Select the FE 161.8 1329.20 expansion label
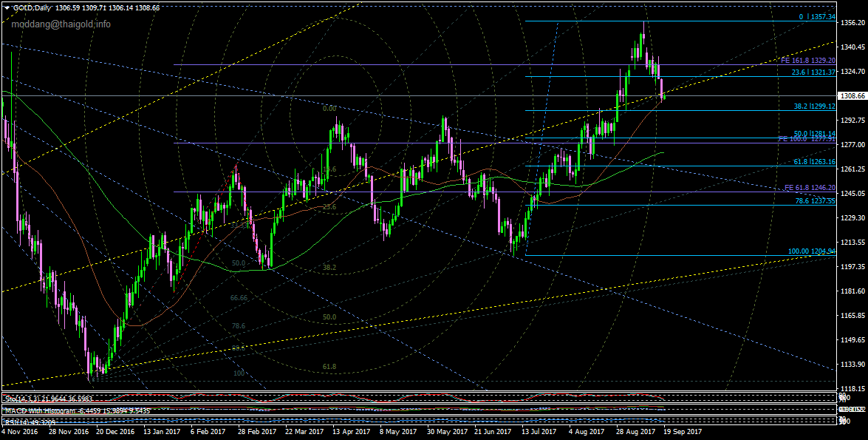Image resolution: width=868 pixels, height=440 pixels. (808, 60)
